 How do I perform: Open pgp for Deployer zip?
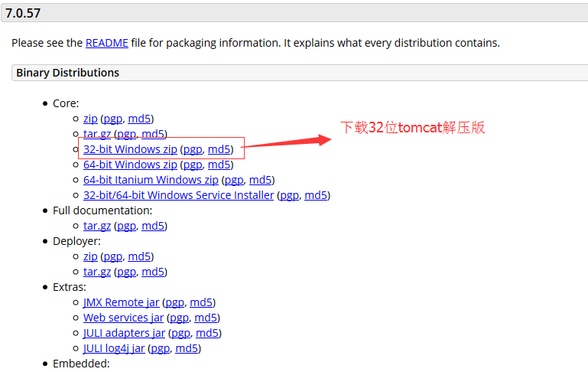113,256
